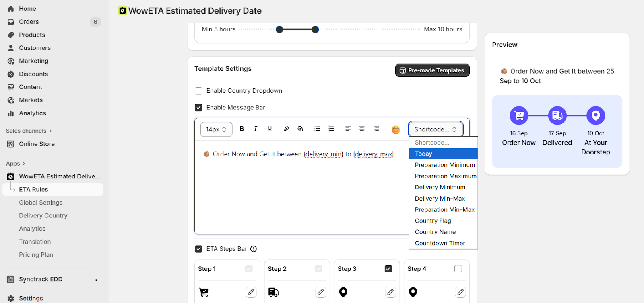Image resolution: width=644 pixels, height=303 pixels.
Task: Apply italic formatting to message text
Action: pyautogui.click(x=255, y=129)
